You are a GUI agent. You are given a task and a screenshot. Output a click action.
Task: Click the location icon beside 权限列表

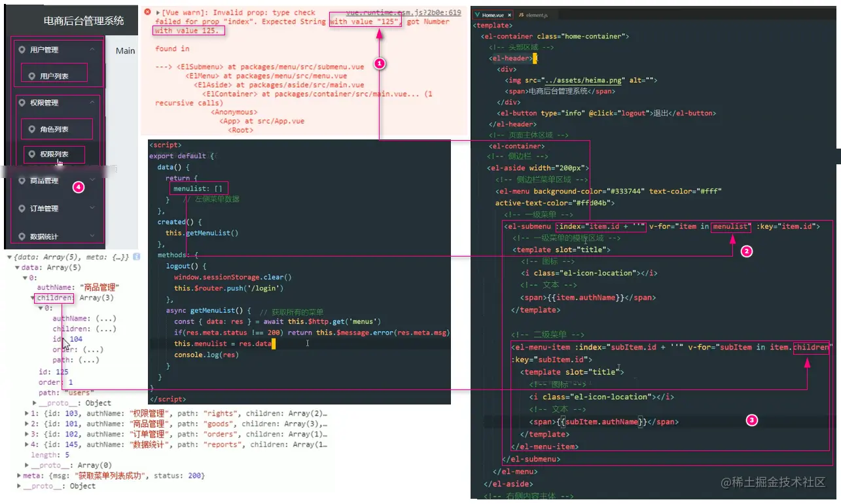coord(32,154)
